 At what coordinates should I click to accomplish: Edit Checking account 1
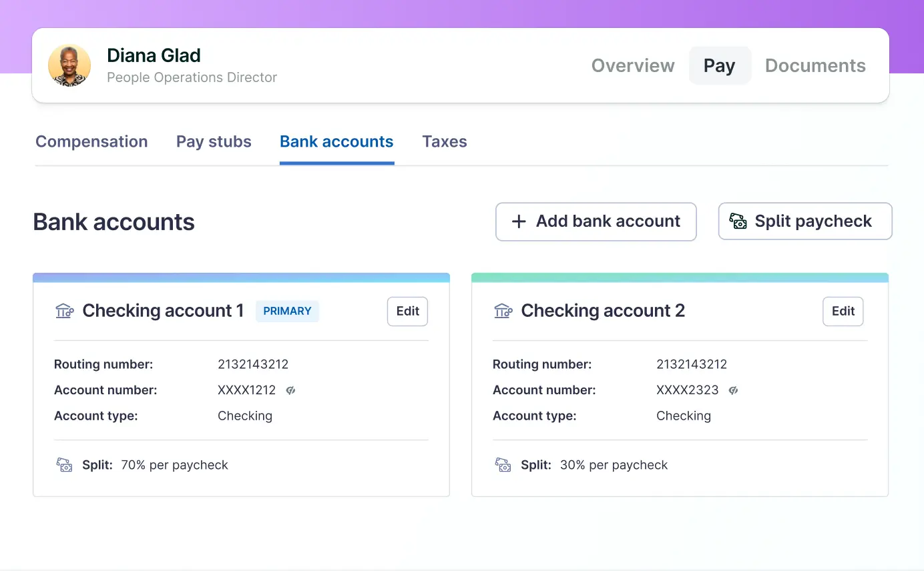[407, 312]
